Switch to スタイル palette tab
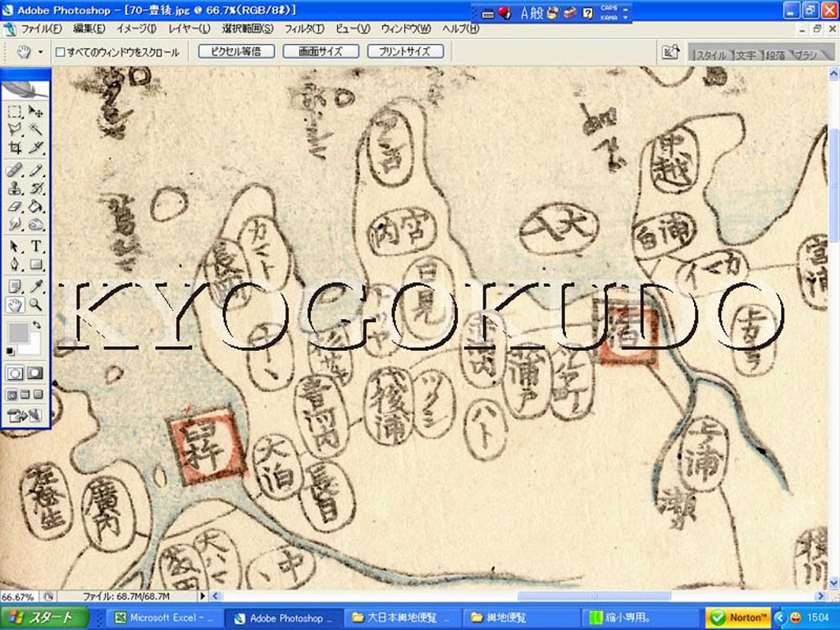Screen dimensions: 840x630 tap(710, 55)
